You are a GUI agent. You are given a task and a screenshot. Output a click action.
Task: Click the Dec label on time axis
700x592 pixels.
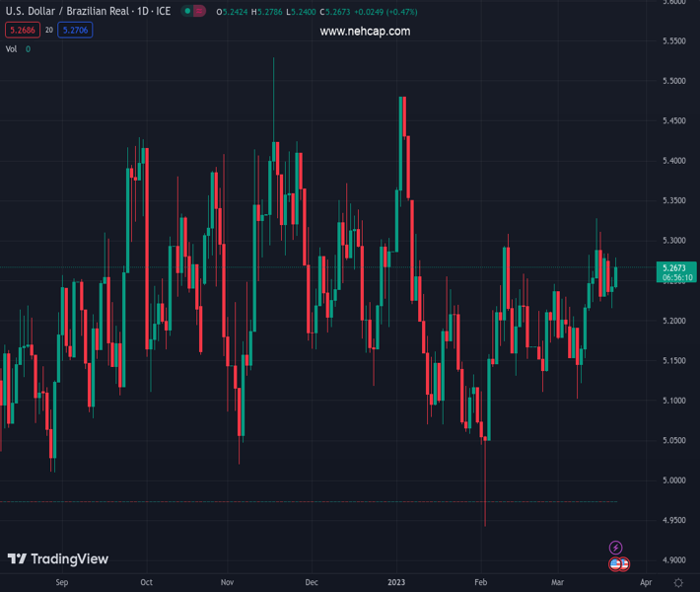tap(312, 583)
